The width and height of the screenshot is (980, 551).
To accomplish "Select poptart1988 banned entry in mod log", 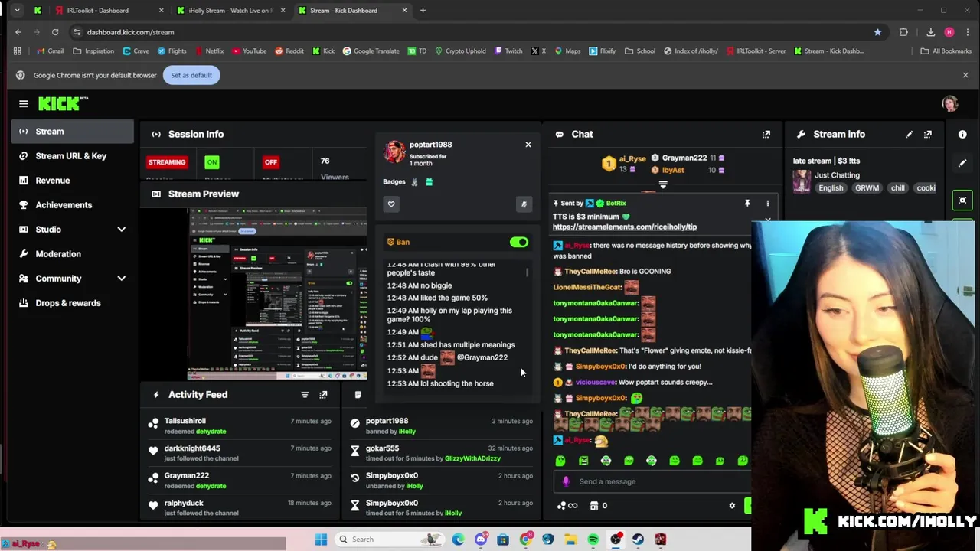I will tap(440, 426).
